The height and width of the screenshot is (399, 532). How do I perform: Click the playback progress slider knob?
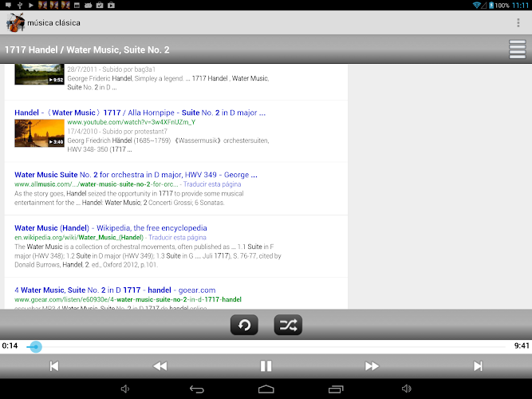click(35, 346)
